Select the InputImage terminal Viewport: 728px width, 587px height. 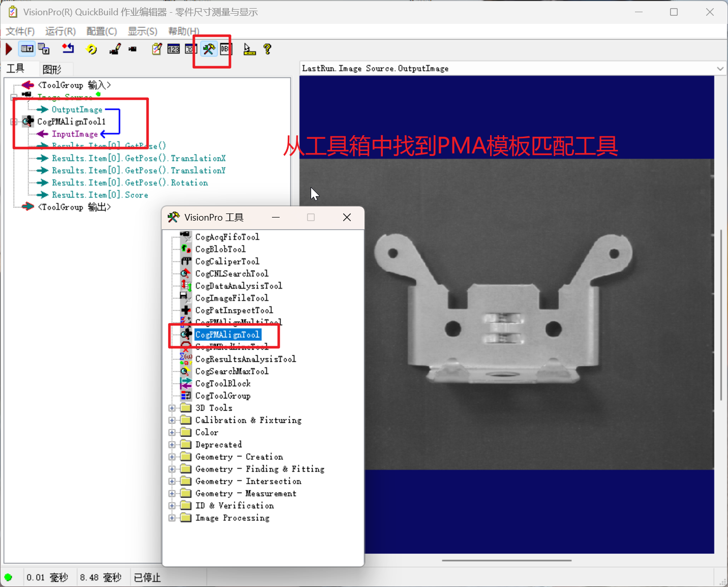[x=75, y=134]
